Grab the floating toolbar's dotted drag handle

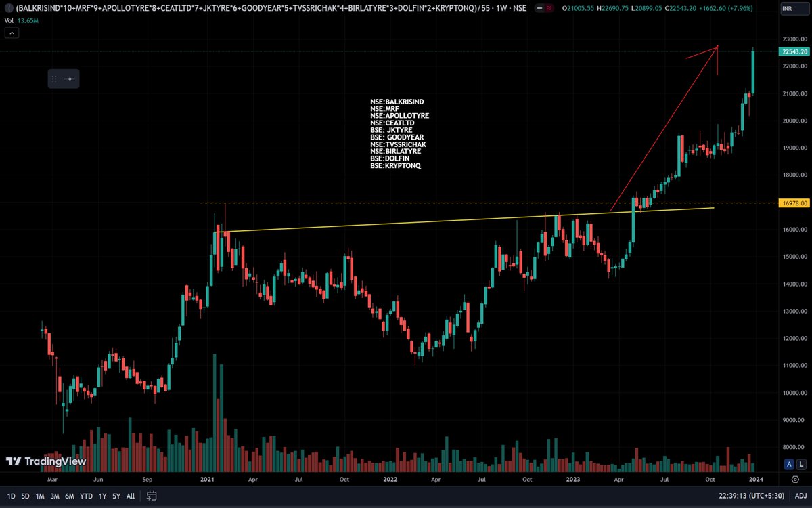pyautogui.click(x=54, y=79)
